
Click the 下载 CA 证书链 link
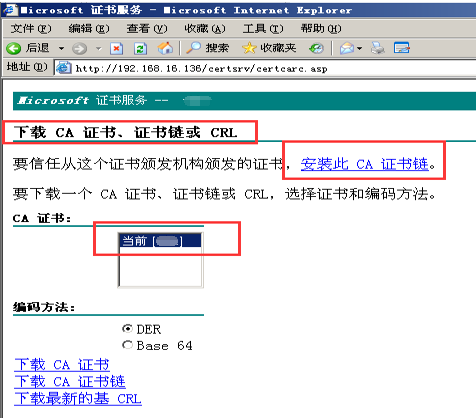[70, 382]
